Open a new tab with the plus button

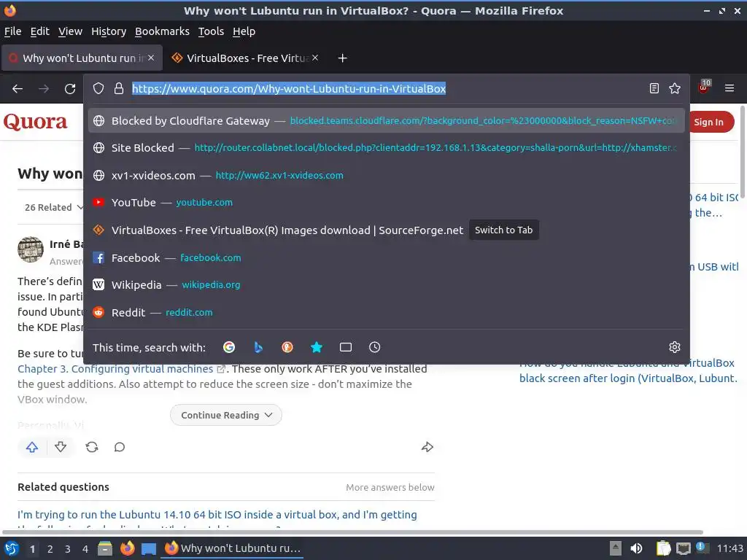342,58
